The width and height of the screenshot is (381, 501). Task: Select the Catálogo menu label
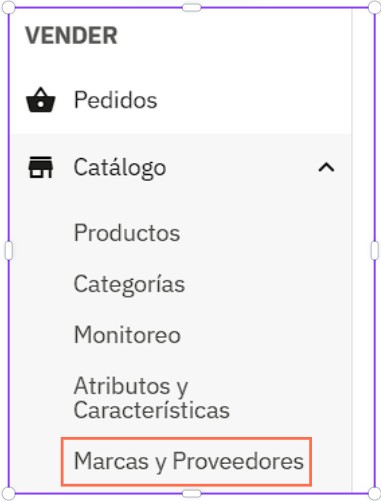(x=120, y=168)
